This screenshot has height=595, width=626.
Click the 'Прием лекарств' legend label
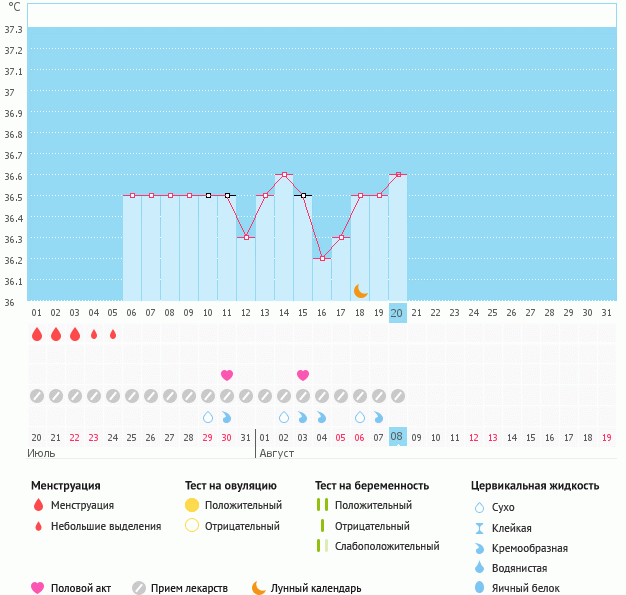189,589
